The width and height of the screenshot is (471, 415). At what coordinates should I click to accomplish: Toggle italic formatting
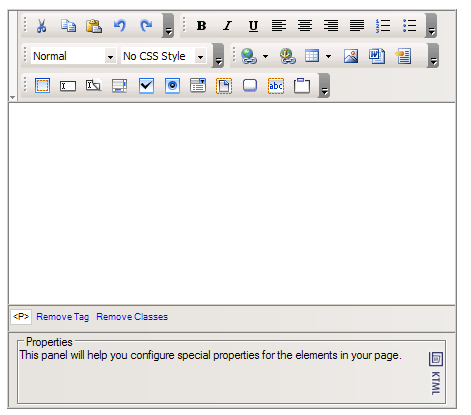coord(227,26)
